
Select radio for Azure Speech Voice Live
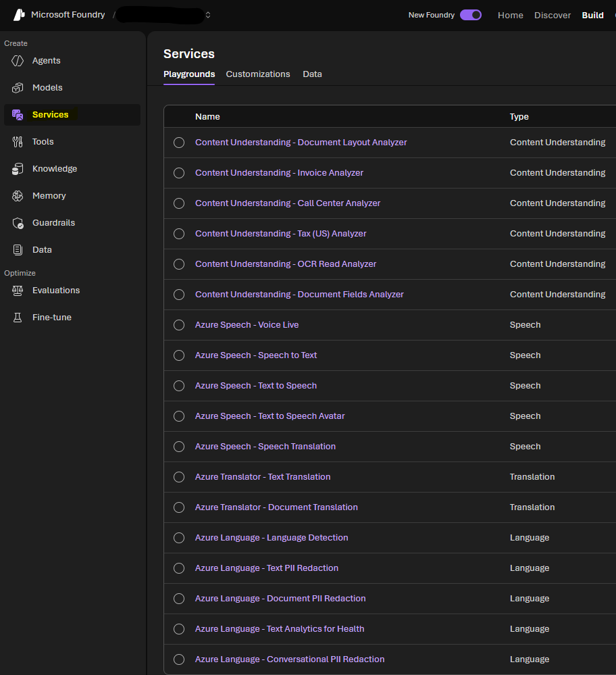[x=179, y=325]
